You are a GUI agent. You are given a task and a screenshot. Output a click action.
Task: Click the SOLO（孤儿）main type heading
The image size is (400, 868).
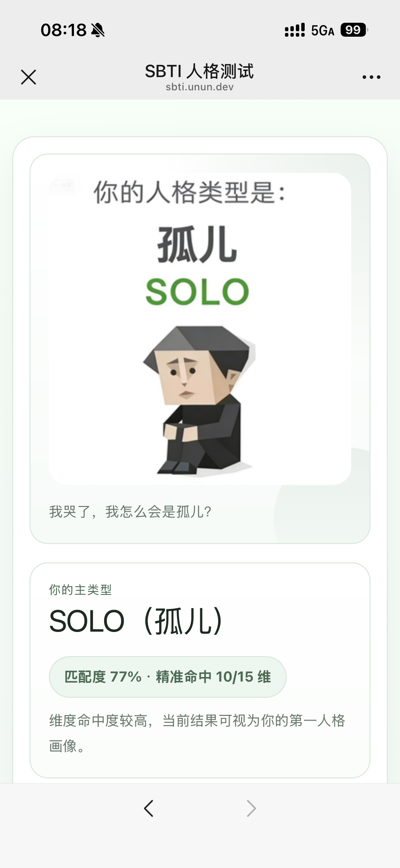pos(136,621)
